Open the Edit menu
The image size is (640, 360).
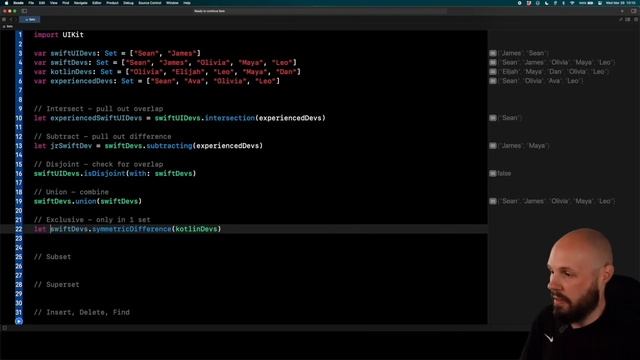(x=42, y=3)
